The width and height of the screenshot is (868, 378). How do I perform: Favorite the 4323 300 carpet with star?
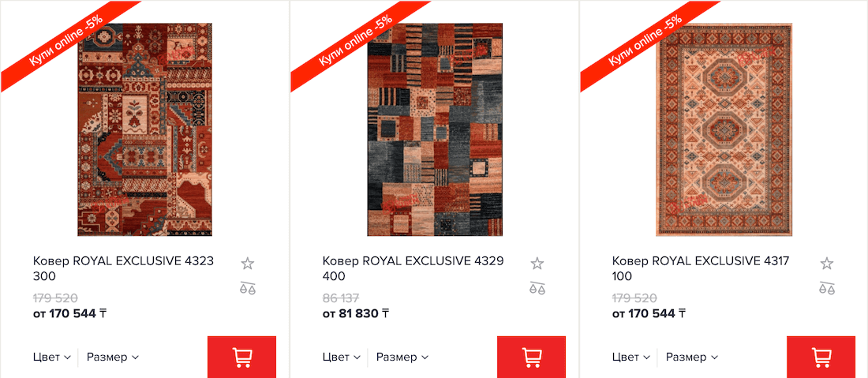click(x=248, y=264)
